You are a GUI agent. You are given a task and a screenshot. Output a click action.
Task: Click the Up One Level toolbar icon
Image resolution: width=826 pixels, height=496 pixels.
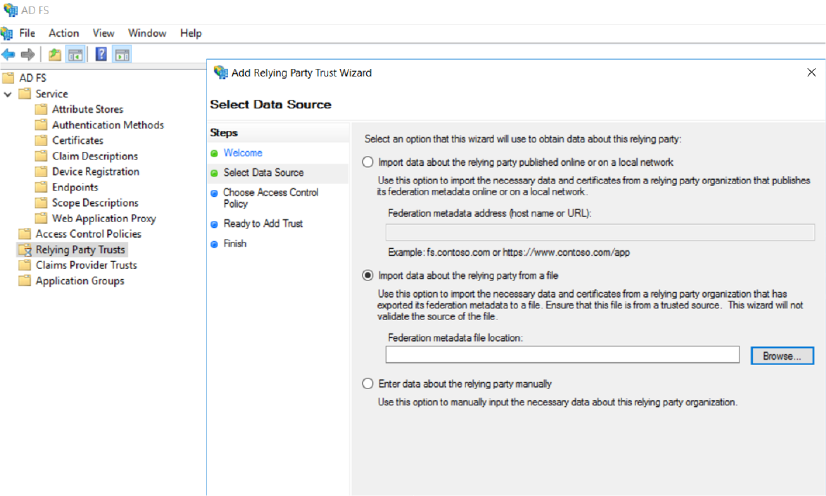tap(55, 54)
